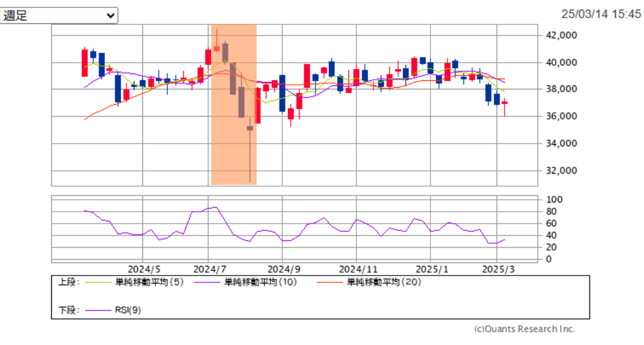This screenshot has width=644, height=345.
Task: Click the orange line sample for 単純移動平均(20)
Action: (x=330, y=282)
